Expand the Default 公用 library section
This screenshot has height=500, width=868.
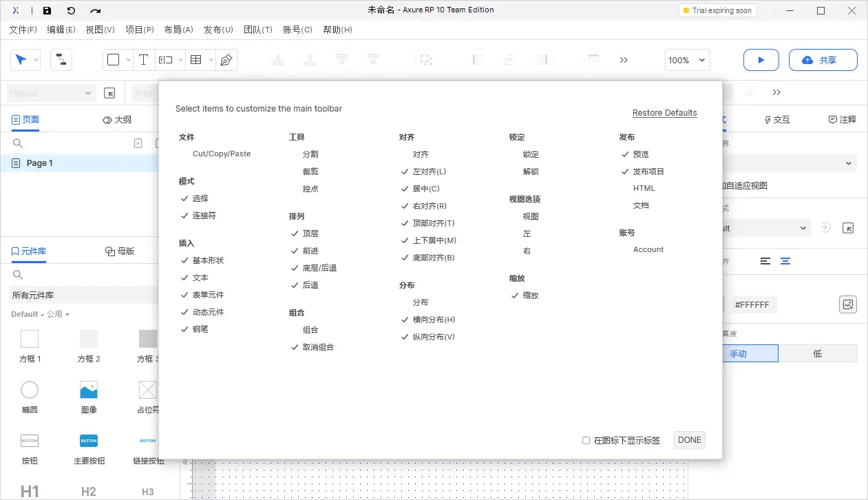click(41, 314)
